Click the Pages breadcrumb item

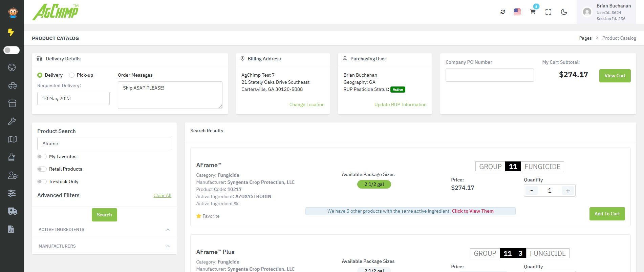(x=585, y=38)
